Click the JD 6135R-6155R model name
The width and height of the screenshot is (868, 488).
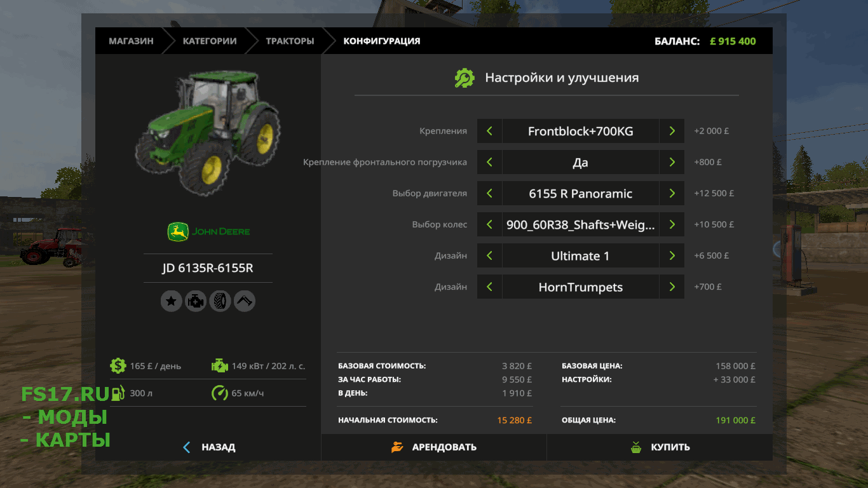(208, 268)
